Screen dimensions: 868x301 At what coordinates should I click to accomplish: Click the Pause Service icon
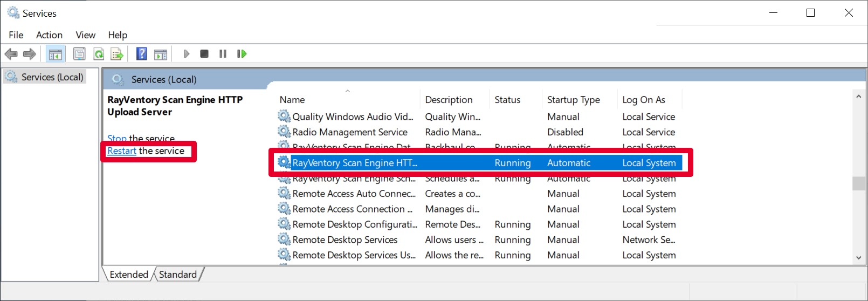tap(223, 54)
